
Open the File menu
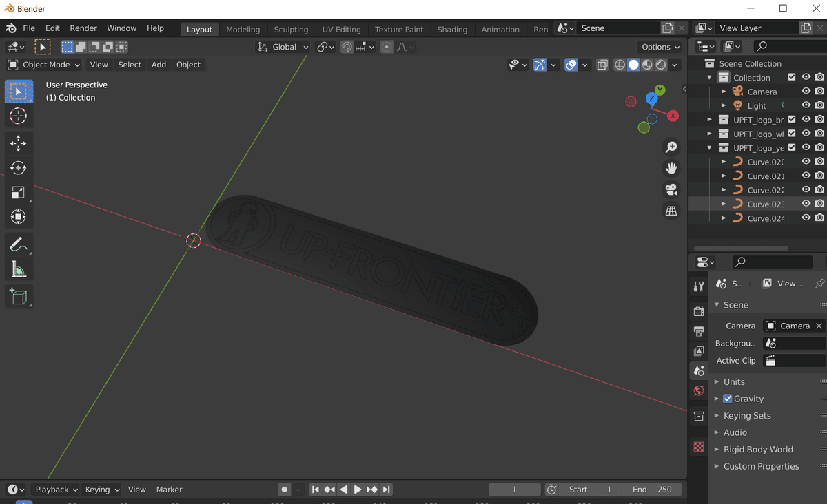[x=29, y=28]
